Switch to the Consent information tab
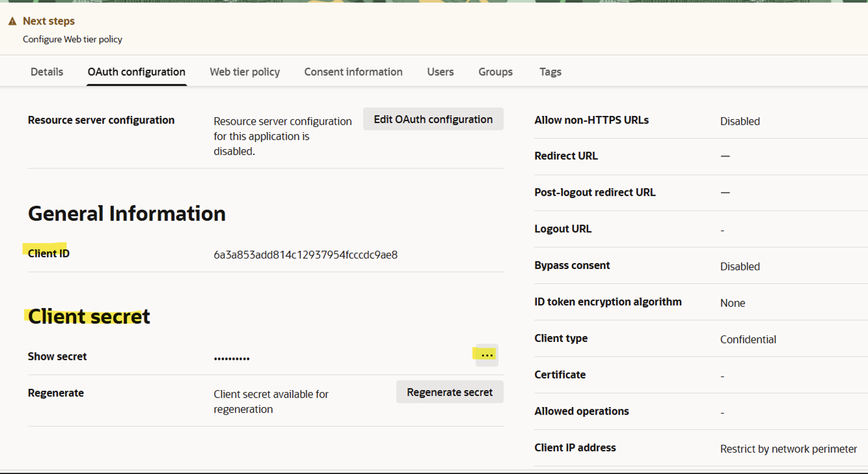 [x=353, y=72]
